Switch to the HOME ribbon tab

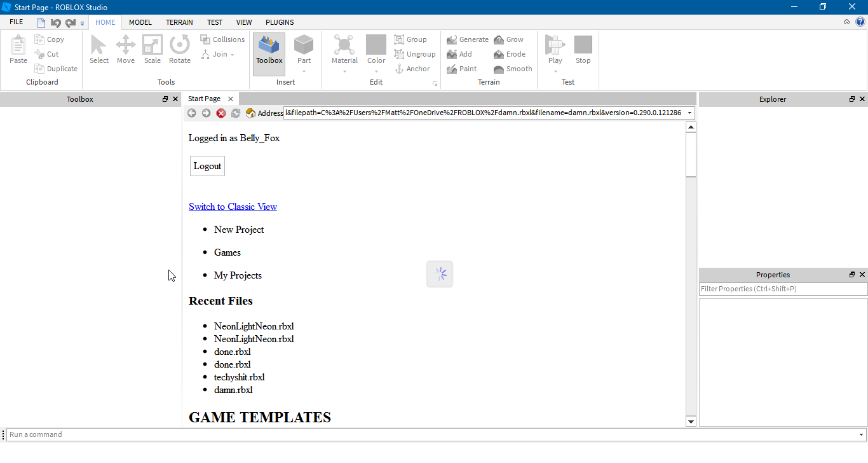(x=105, y=22)
